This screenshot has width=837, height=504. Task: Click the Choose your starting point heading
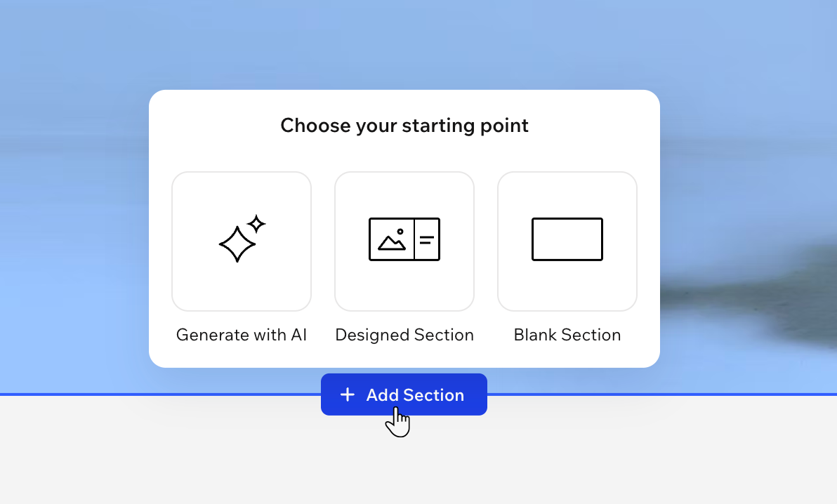tap(404, 125)
